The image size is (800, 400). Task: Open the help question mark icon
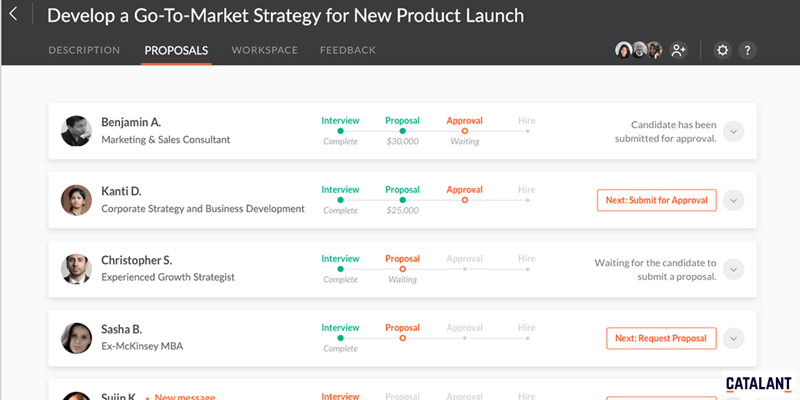(x=747, y=50)
